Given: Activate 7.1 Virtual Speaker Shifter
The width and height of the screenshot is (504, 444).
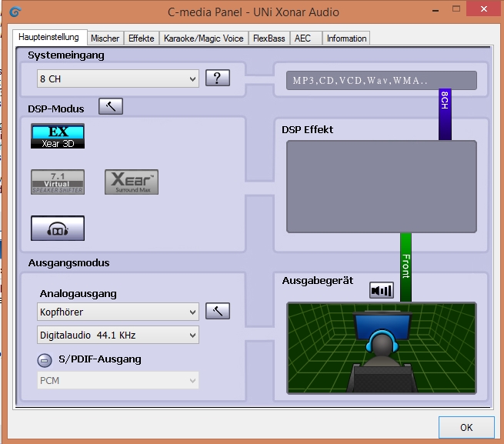Looking at the screenshot, I should click(x=58, y=182).
